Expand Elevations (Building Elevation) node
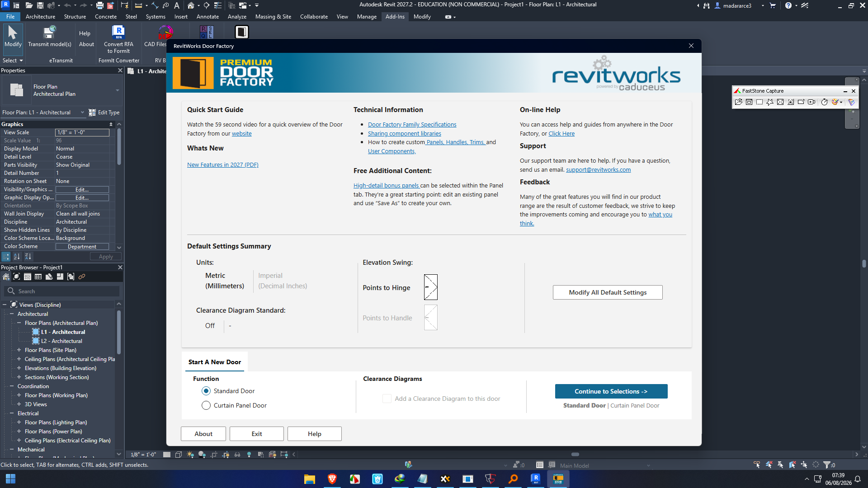 click(19, 368)
